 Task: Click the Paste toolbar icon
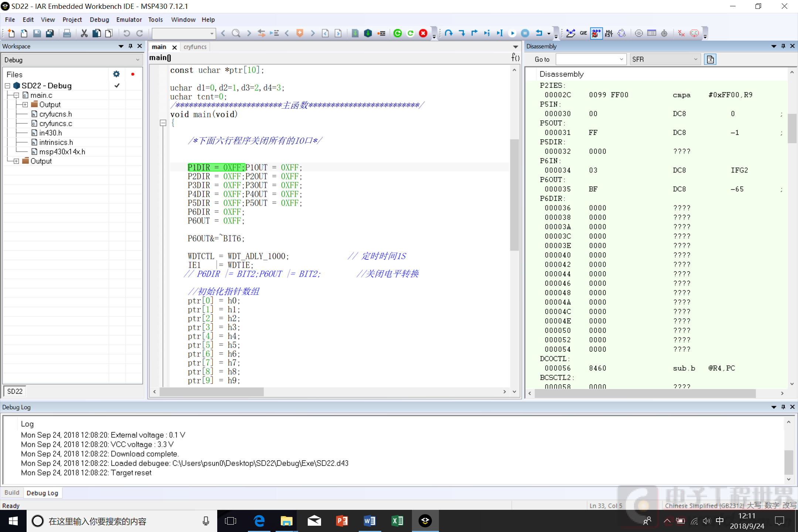pos(109,33)
